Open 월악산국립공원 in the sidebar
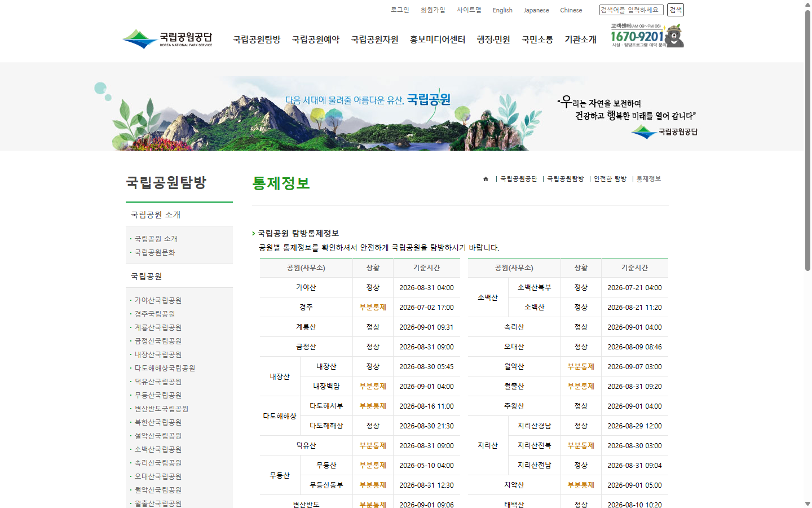The image size is (812, 508). pos(158,490)
